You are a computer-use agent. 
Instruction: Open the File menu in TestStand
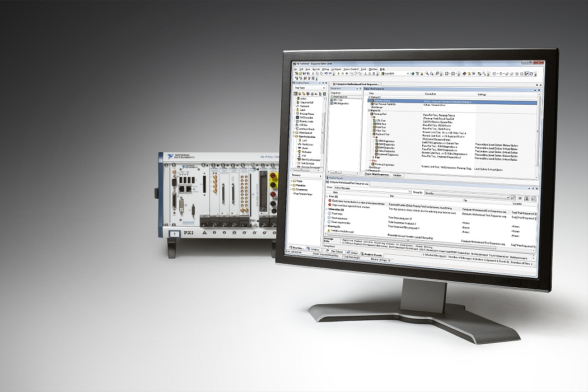(296, 69)
